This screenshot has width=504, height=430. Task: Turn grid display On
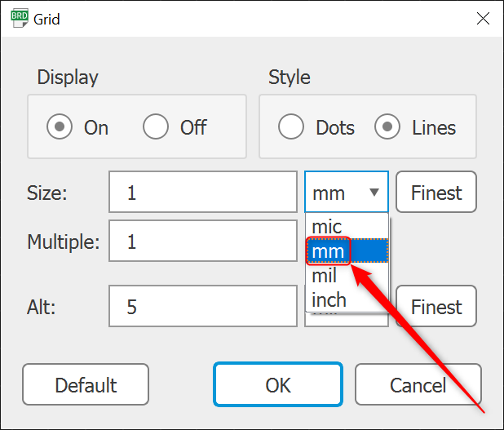coord(60,127)
